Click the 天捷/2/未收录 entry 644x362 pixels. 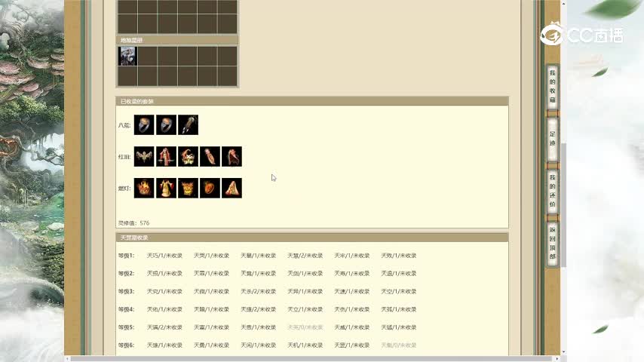click(258, 309)
